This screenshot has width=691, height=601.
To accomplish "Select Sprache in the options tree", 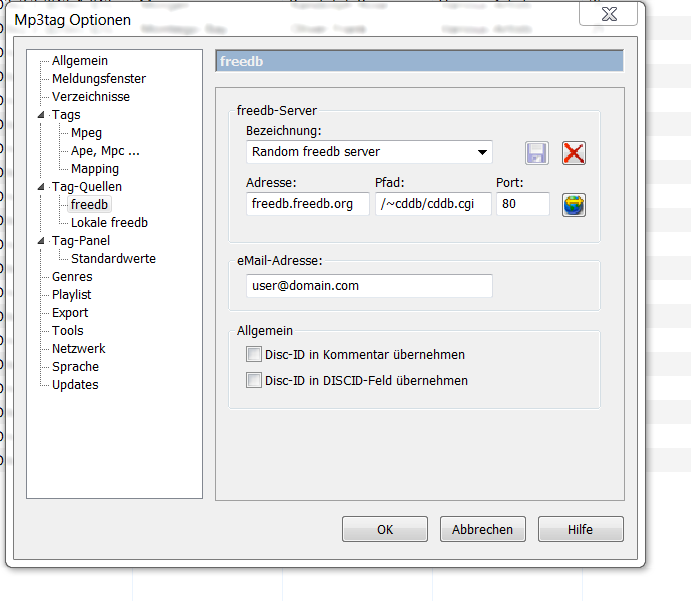I will [75, 367].
